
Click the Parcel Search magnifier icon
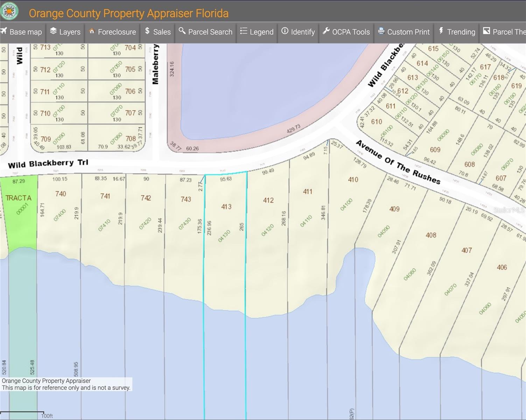pyautogui.click(x=182, y=31)
